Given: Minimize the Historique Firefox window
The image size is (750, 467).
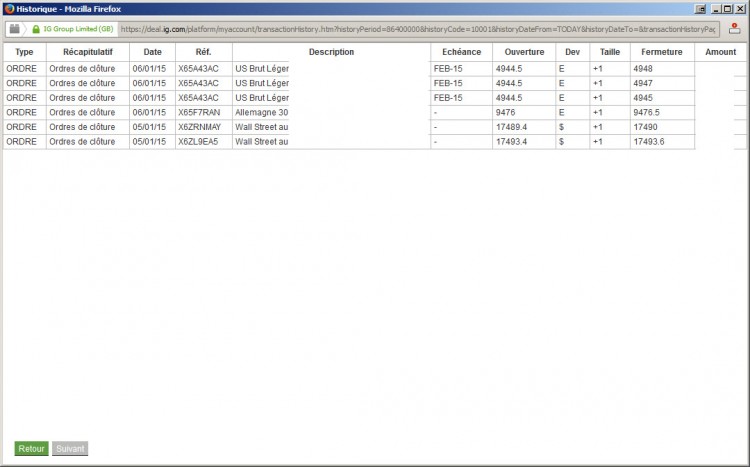Looking at the screenshot, I should coord(716,9).
